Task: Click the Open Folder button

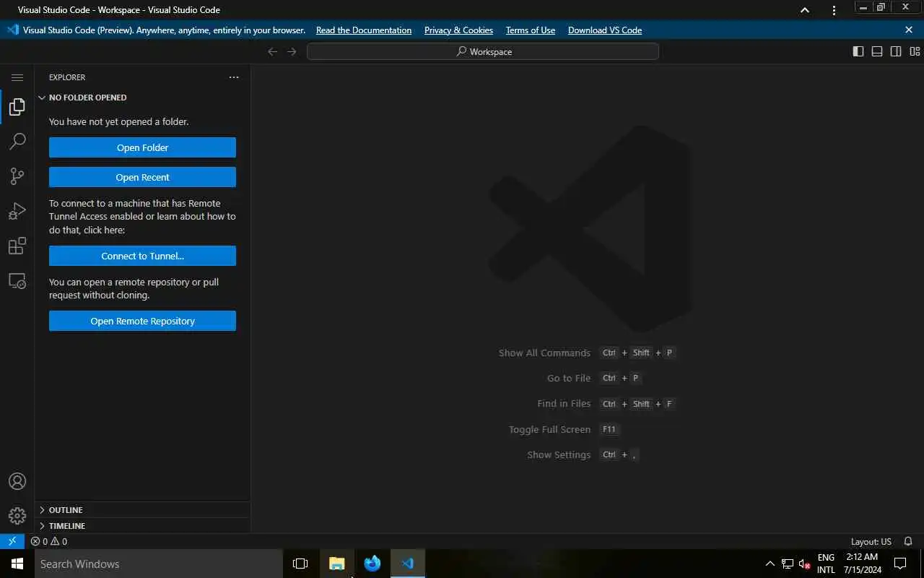Action: click(x=142, y=147)
